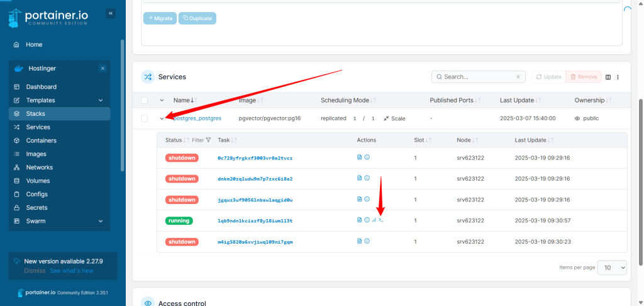Close the Hostinger environment
644x306 pixels.
tap(103, 68)
